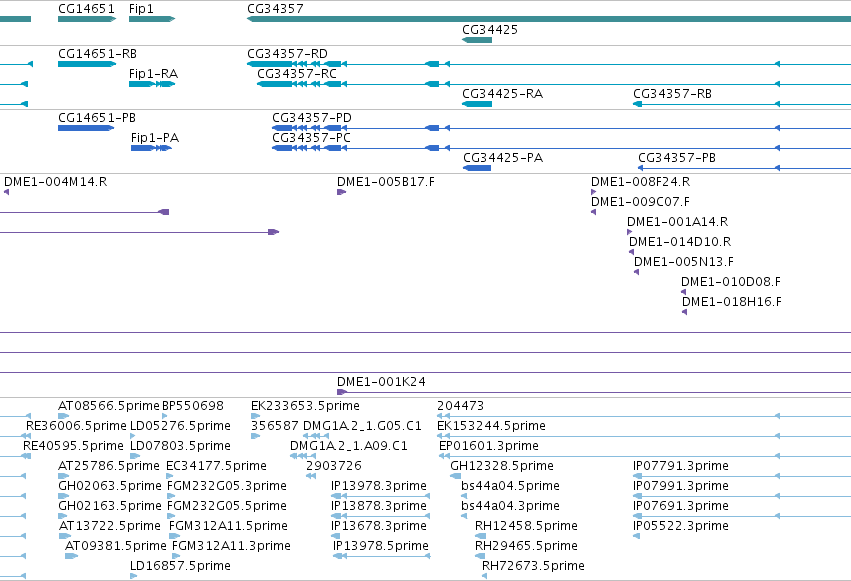Click the Fip1-PA protein label
This screenshot has height=581, width=851.
pos(155,138)
